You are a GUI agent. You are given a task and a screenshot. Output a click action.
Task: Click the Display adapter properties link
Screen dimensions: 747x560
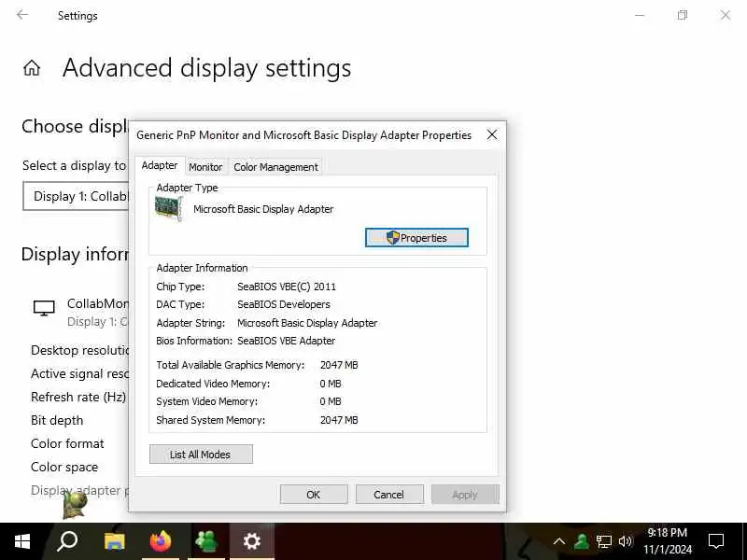79,491
